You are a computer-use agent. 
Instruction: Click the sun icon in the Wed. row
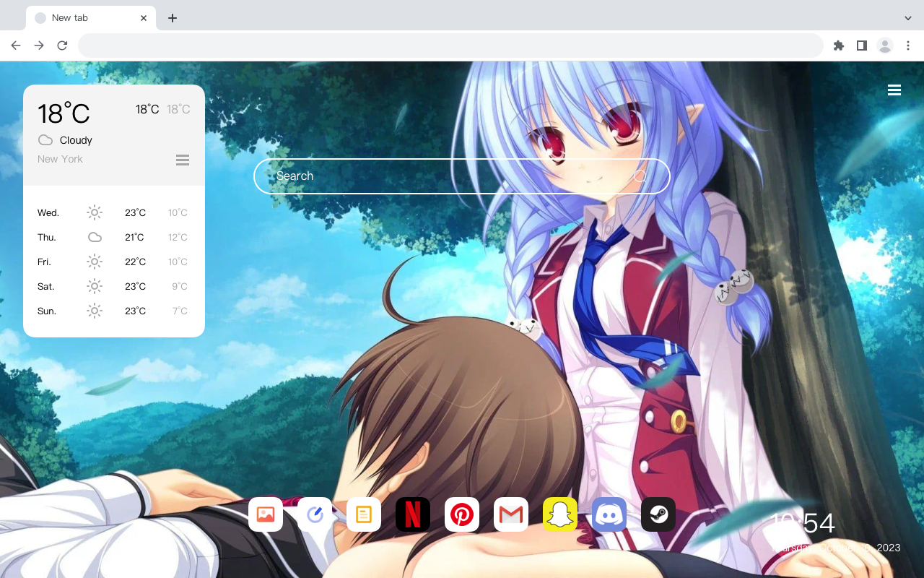click(x=95, y=212)
